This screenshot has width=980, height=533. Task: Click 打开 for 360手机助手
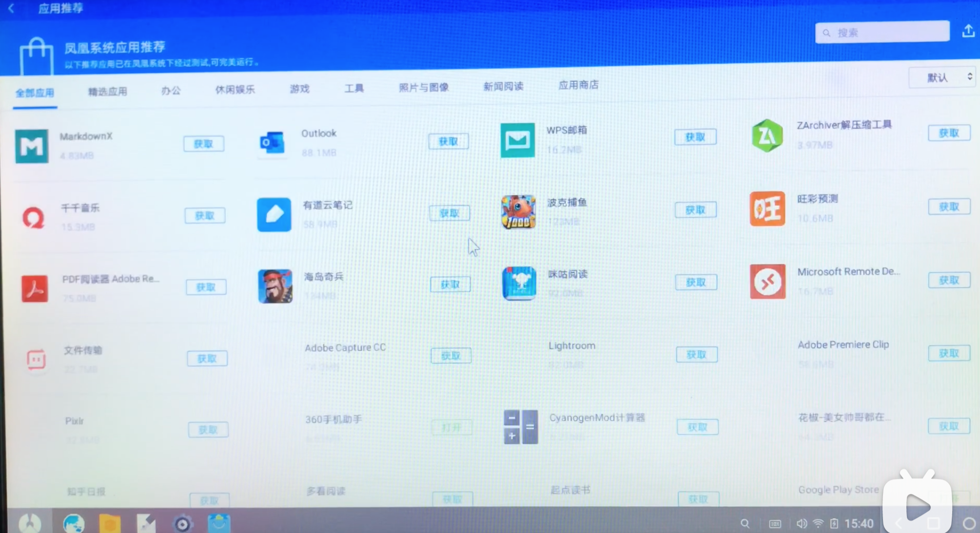pyautogui.click(x=452, y=427)
